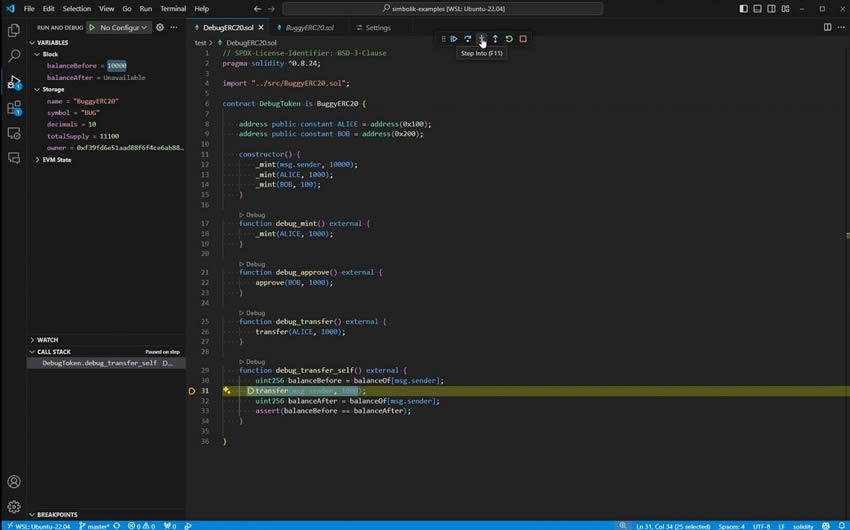Open the Terminal menu
The image size is (850, 530).
[x=173, y=9]
